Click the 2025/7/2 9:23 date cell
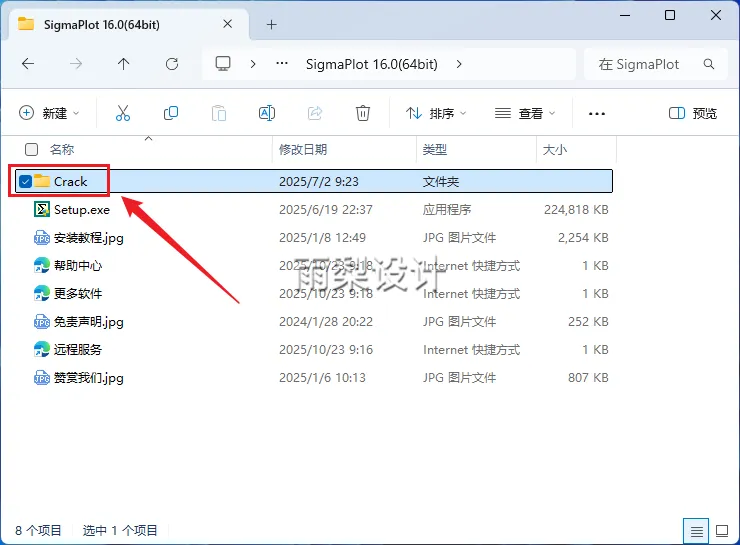The width and height of the screenshot is (740, 545). [319, 182]
